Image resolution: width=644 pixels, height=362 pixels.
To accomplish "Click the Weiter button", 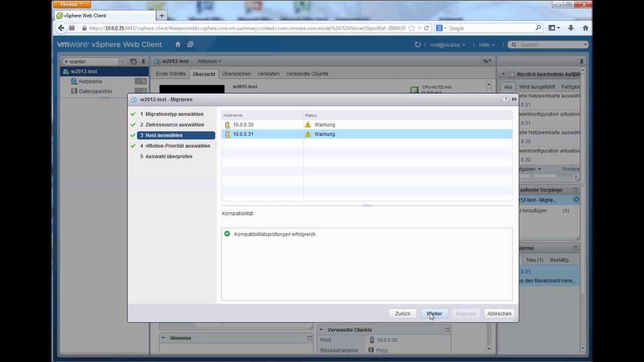I will [434, 313].
